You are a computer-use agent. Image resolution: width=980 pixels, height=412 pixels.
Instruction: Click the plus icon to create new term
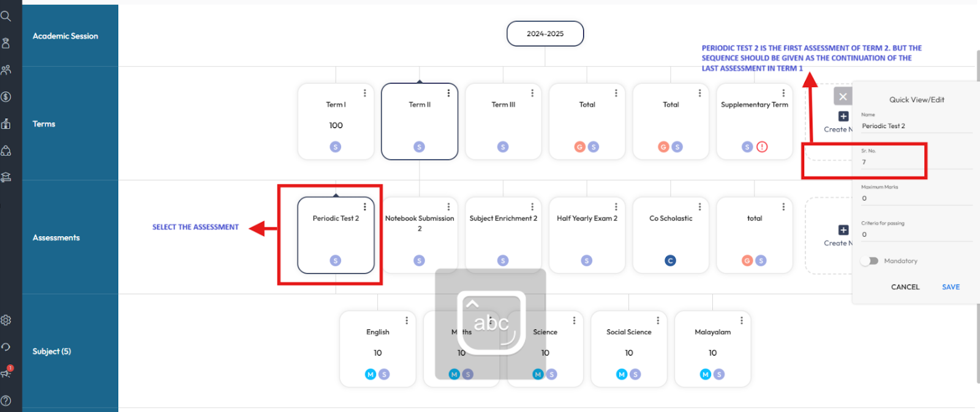click(843, 116)
